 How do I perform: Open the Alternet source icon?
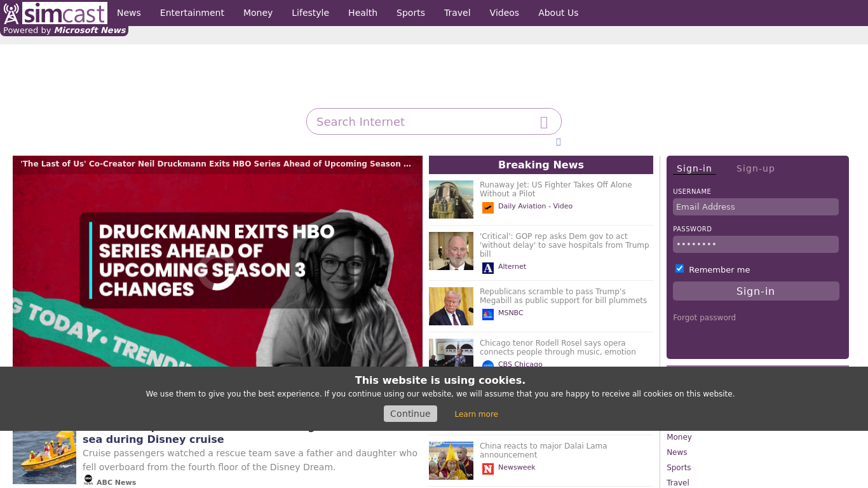(x=488, y=268)
